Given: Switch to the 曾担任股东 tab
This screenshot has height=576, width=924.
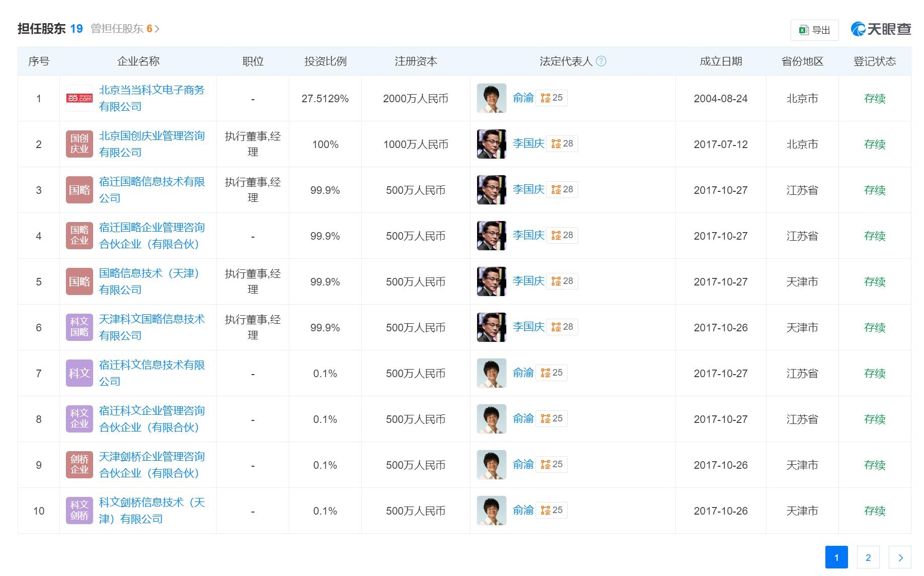Looking at the screenshot, I should tap(121, 29).
